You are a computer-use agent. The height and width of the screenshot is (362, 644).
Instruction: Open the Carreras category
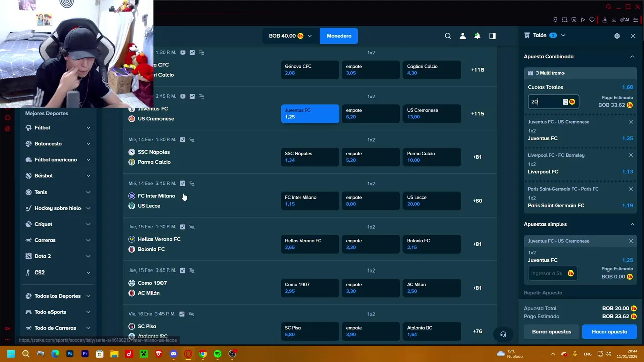58,240
